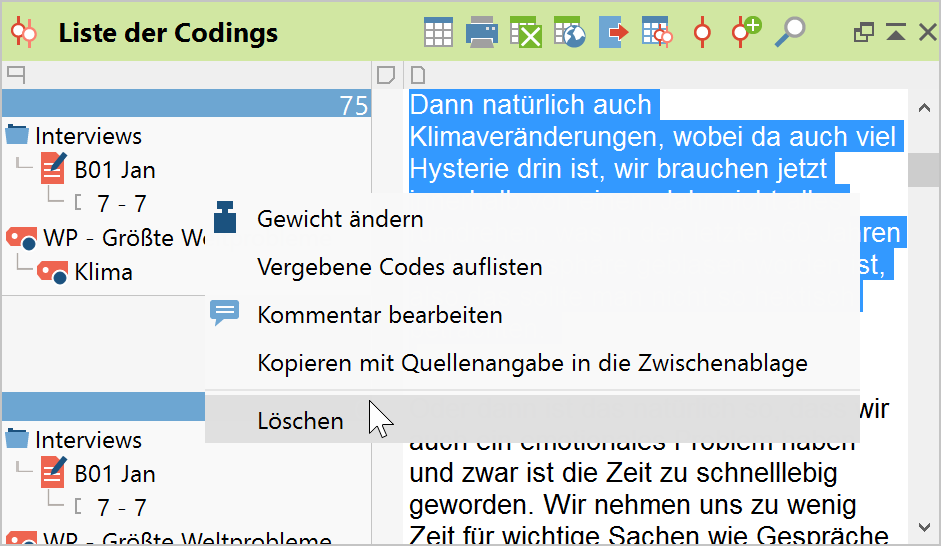Click highlighted text 'Dann natürlich auch'
The height and width of the screenshot is (546, 941).
[531, 104]
